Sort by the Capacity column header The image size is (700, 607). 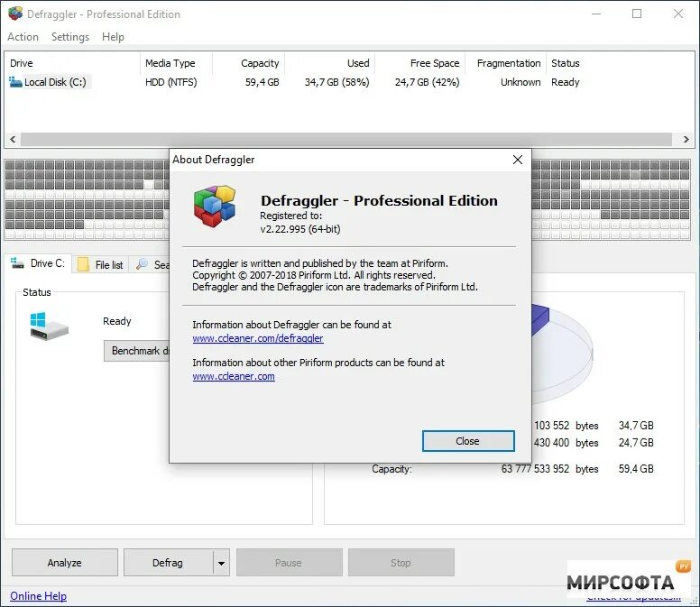click(249, 63)
